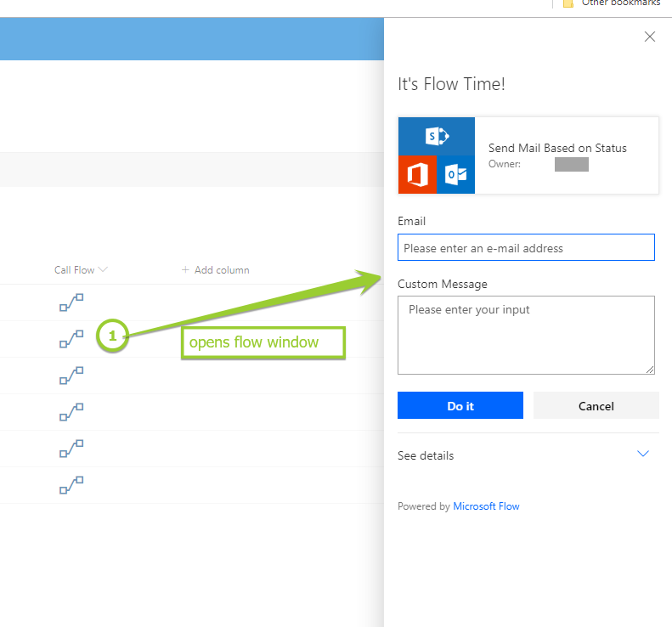Open the Call Flow column header dropdown
This screenshot has width=672, height=627.
(x=103, y=270)
